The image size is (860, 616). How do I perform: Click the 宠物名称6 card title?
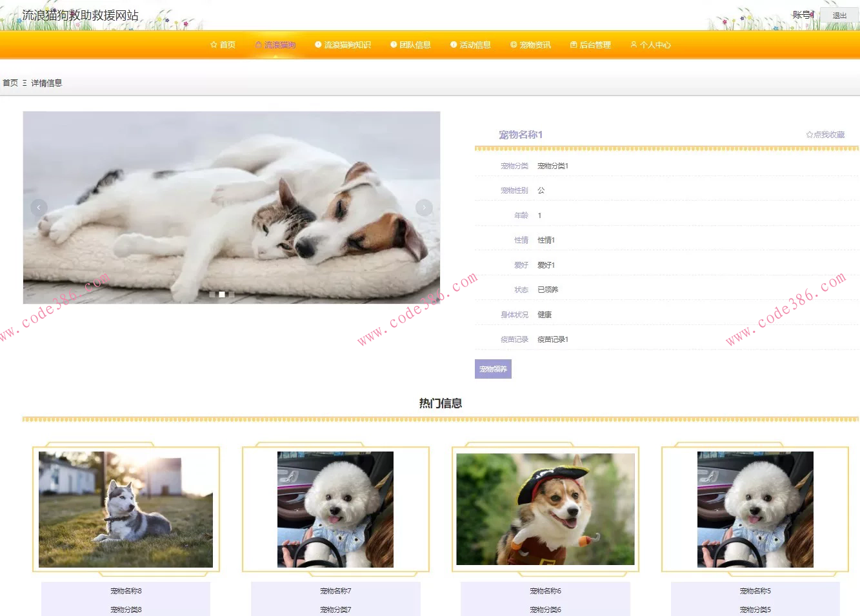545,591
